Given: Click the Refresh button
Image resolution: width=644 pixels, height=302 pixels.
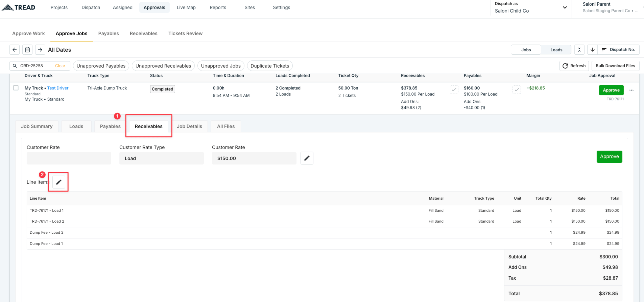Looking at the screenshot, I should [574, 66].
